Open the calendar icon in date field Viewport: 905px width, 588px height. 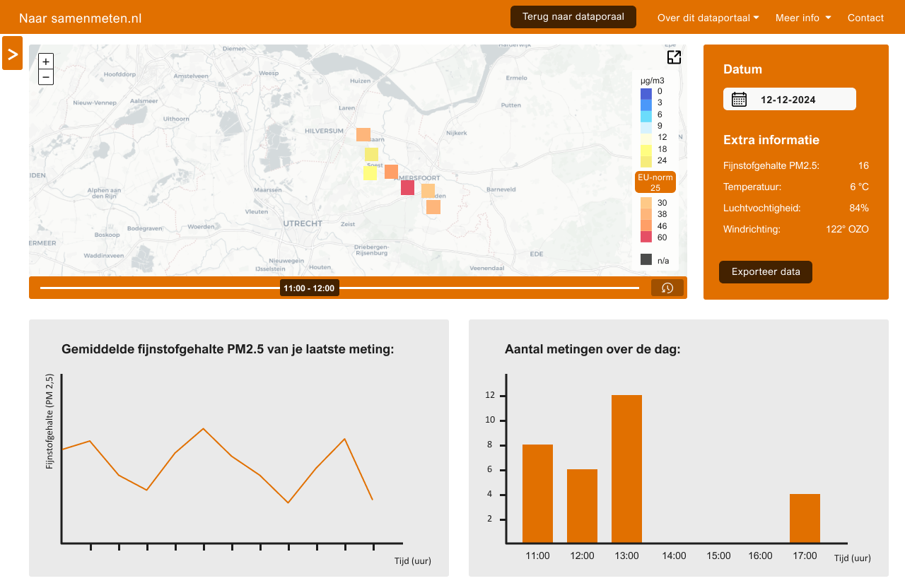click(x=739, y=99)
